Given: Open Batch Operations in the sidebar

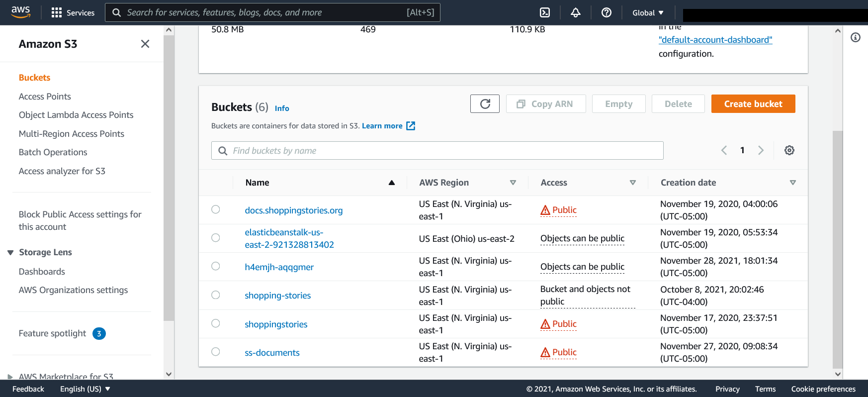Looking at the screenshot, I should [53, 152].
